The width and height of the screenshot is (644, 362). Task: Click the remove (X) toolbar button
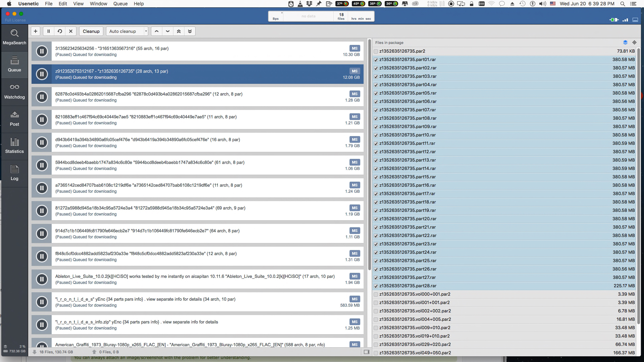71,31
